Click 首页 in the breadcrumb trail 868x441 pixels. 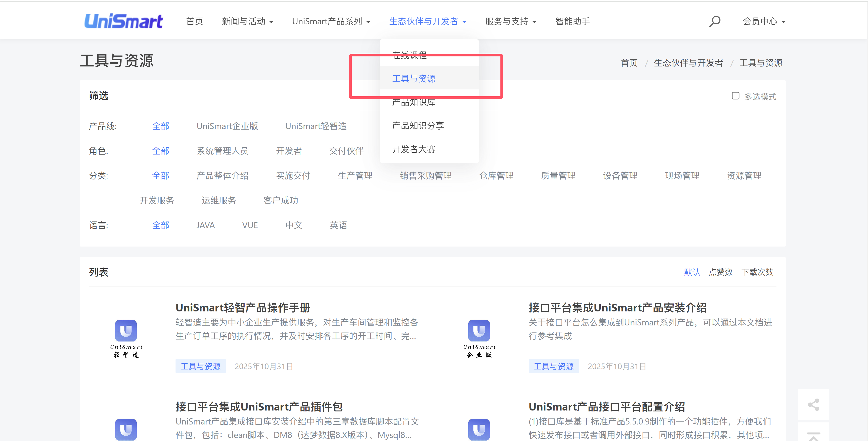click(629, 63)
